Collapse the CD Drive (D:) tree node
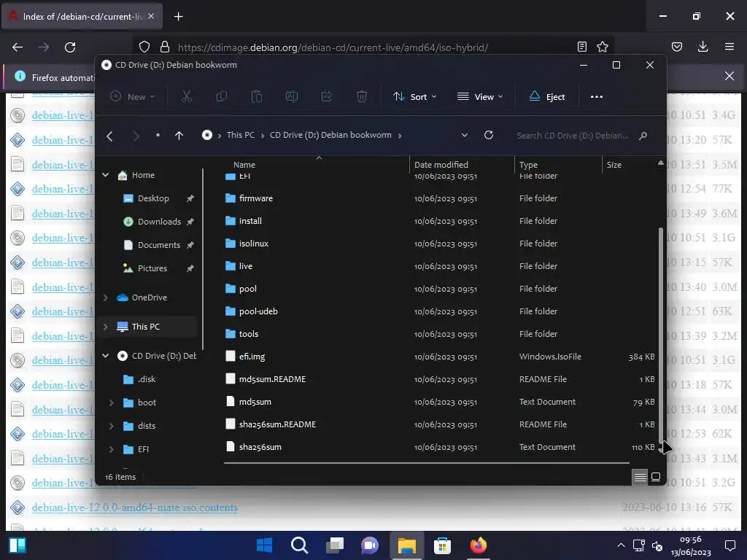Viewport: 747px width, 560px height. 106,356
